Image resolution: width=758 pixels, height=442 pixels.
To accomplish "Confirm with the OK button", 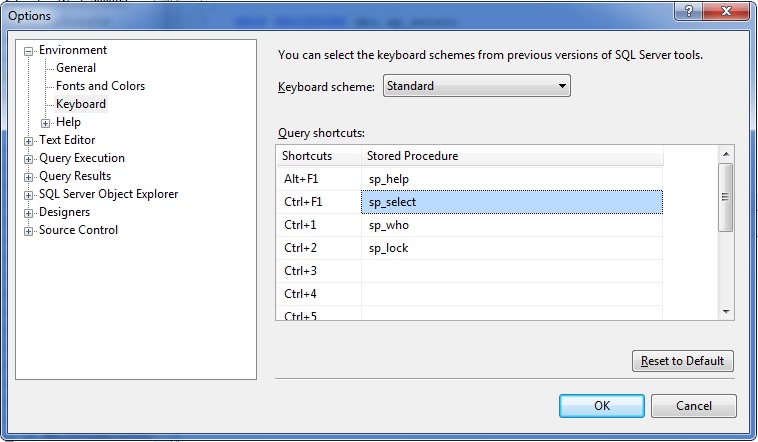I will pos(601,406).
